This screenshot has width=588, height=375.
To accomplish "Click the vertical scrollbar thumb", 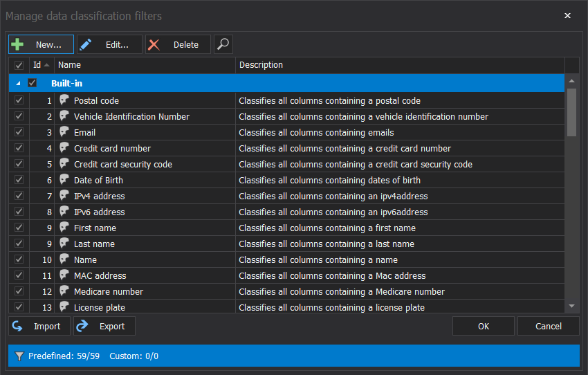I will pyautogui.click(x=571, y=112).
